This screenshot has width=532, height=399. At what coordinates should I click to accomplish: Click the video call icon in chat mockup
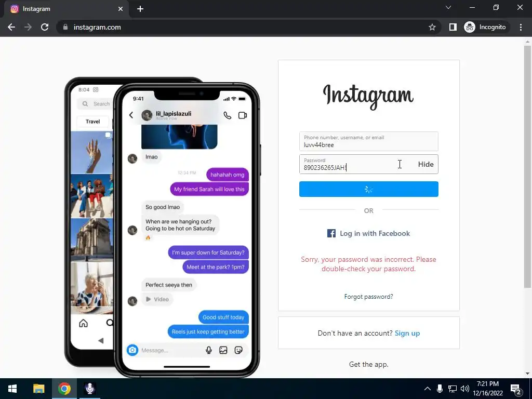[x=243, y=115]
